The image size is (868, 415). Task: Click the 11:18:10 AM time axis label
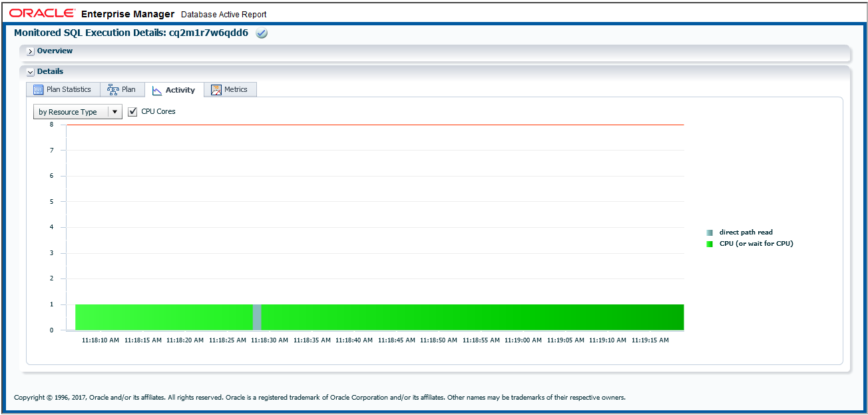[101, 340]
